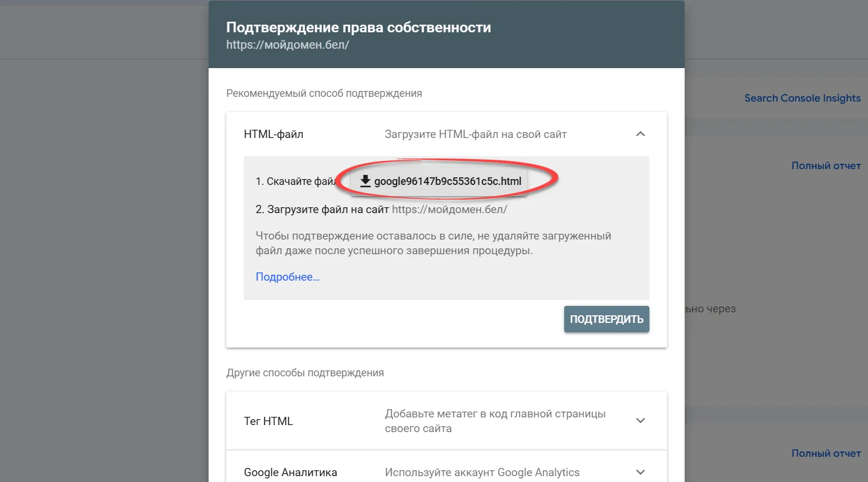Click the HTML-файл method title

coord(273,134)
